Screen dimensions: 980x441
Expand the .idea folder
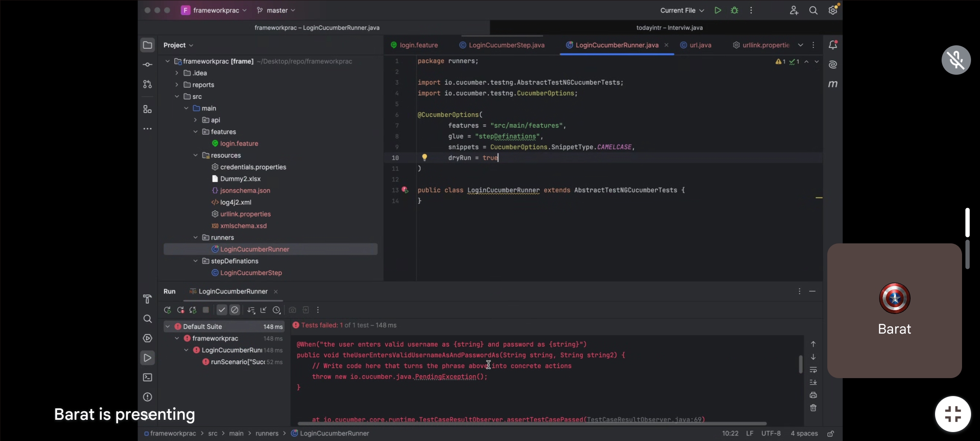click(177, 73)
